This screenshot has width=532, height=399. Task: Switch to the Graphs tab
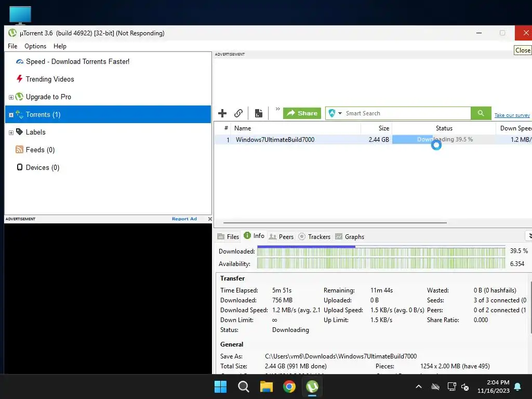pyautogui.click(x=350, y=236)
